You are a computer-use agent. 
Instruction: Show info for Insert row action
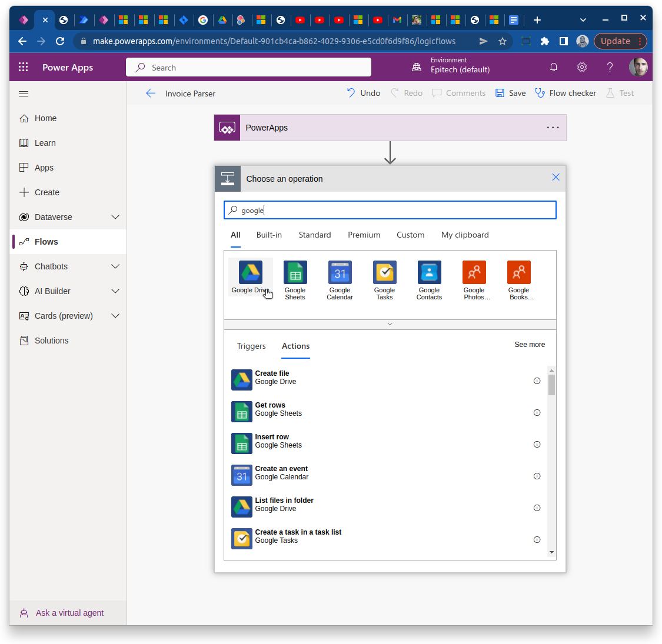(x=537, y=444)
